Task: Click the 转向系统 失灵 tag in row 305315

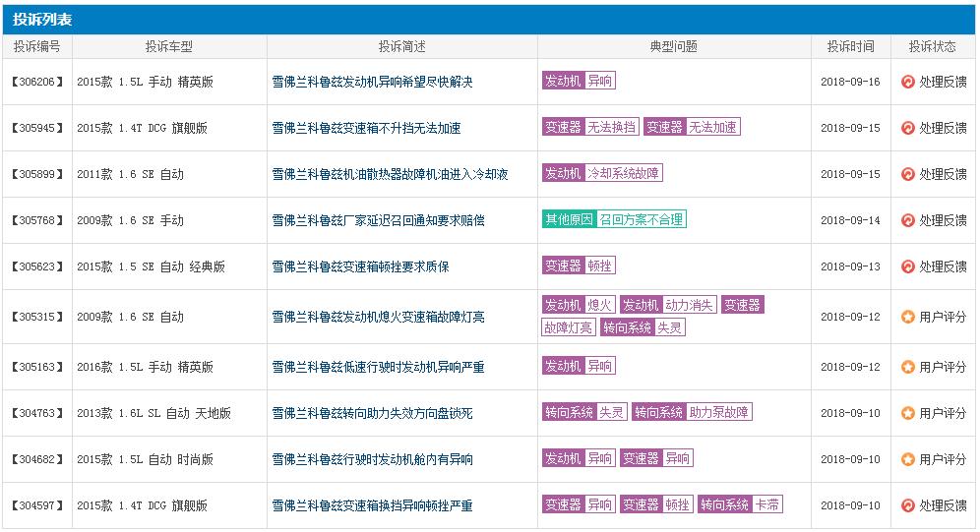Action: 643,327
